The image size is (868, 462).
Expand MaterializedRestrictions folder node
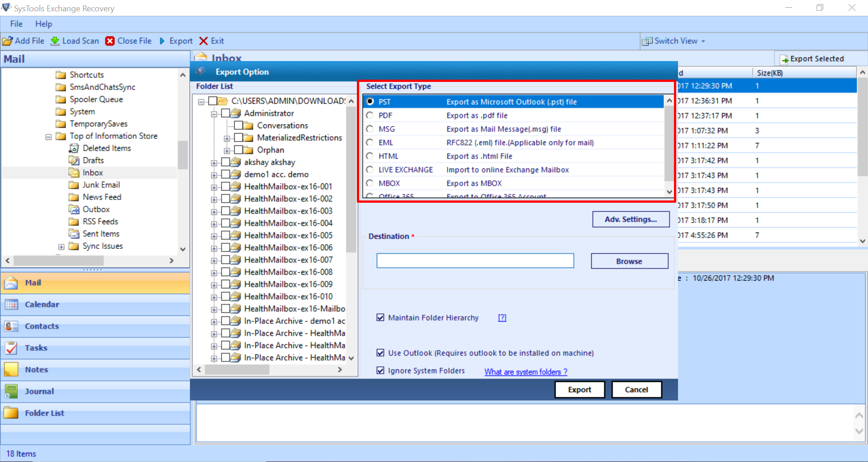[x=227, y=138]
